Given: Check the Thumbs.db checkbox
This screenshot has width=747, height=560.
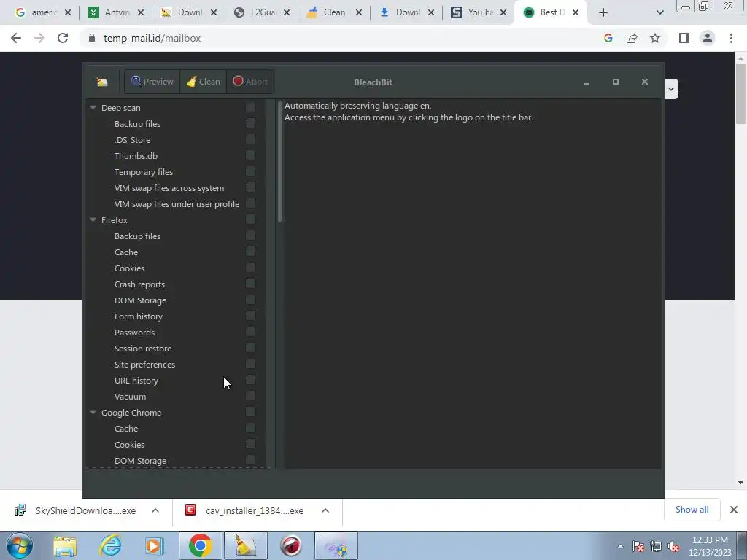Looking at the screenshot, I should [250, 155].
